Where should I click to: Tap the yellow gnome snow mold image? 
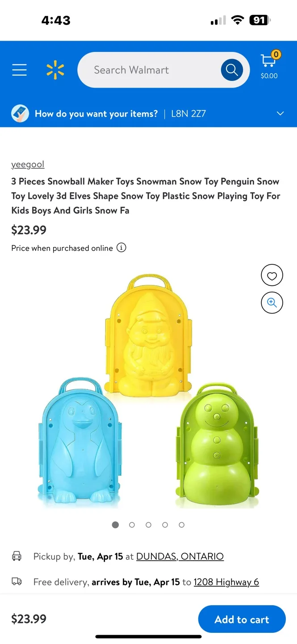[x=148, y=335]
